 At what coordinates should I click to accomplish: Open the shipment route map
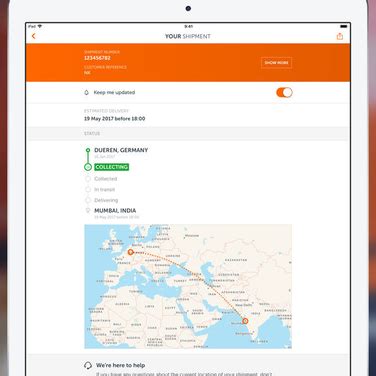click(x=188, y=286)
